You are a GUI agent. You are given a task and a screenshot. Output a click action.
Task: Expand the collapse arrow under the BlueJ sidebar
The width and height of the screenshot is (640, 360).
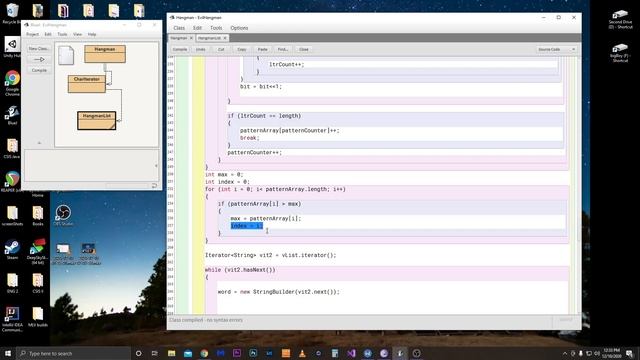[x=39, y=143]
